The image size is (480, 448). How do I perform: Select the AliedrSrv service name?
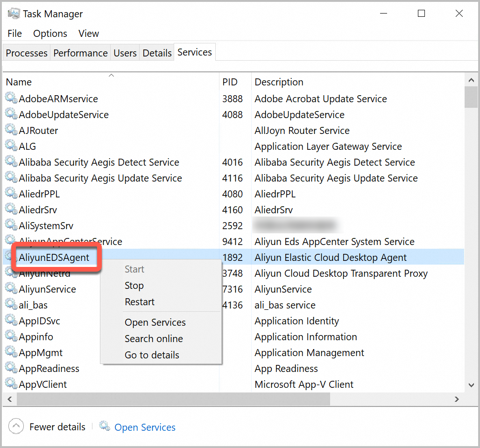(x=38, y=210)
